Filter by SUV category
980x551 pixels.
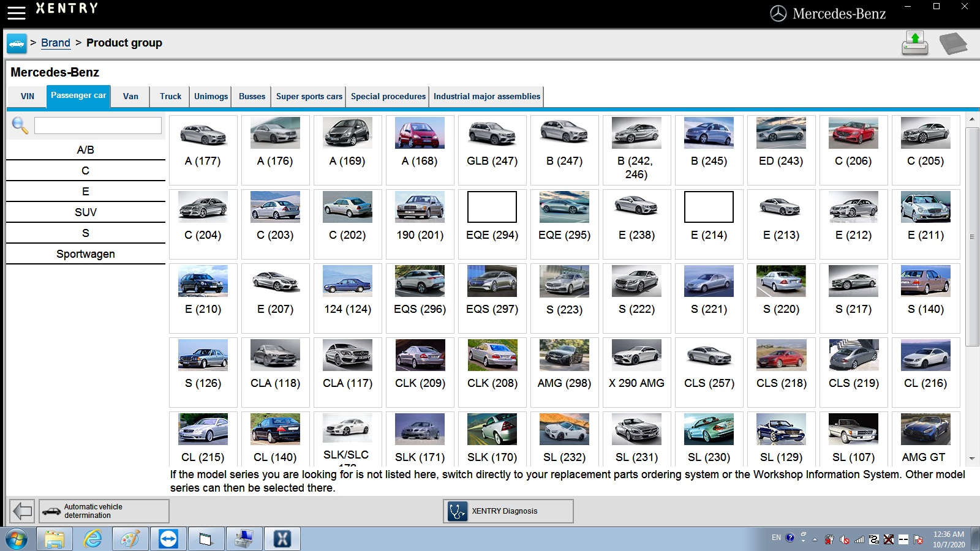click(86, 212)
